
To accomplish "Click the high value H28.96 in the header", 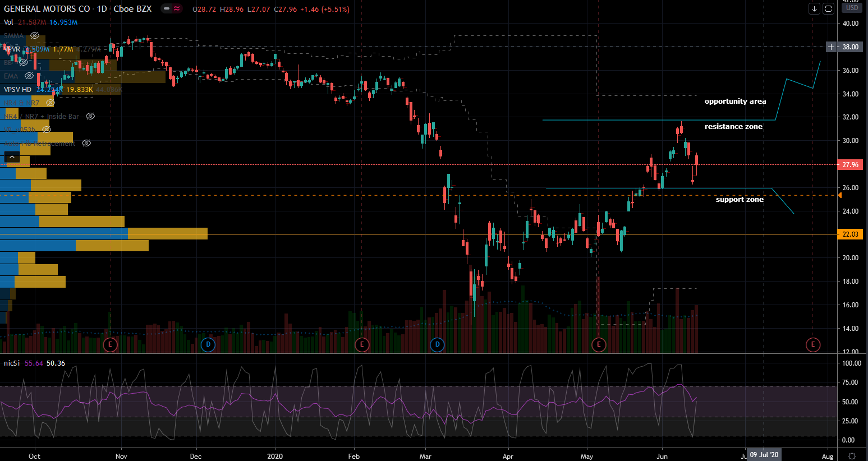I will [231, 10].
